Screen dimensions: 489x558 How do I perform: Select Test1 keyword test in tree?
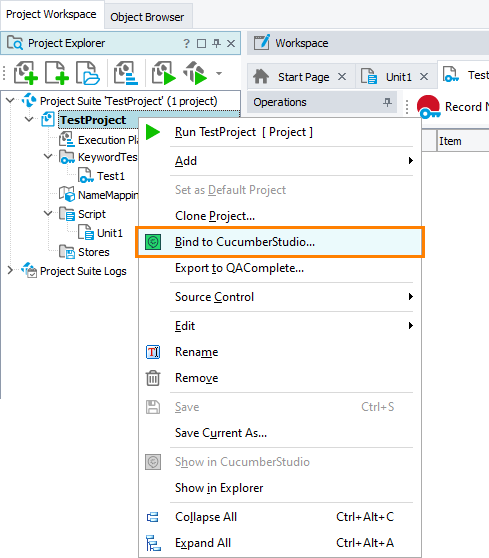pos(111,176)
